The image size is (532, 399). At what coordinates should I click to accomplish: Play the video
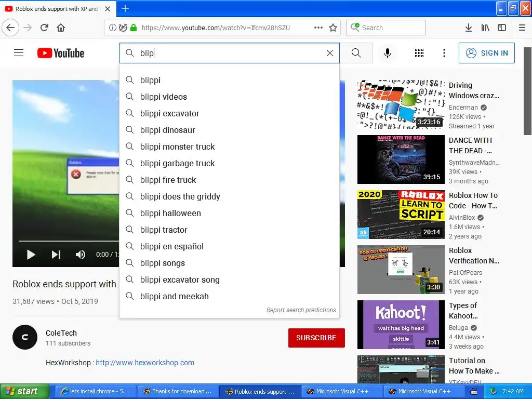31,255
